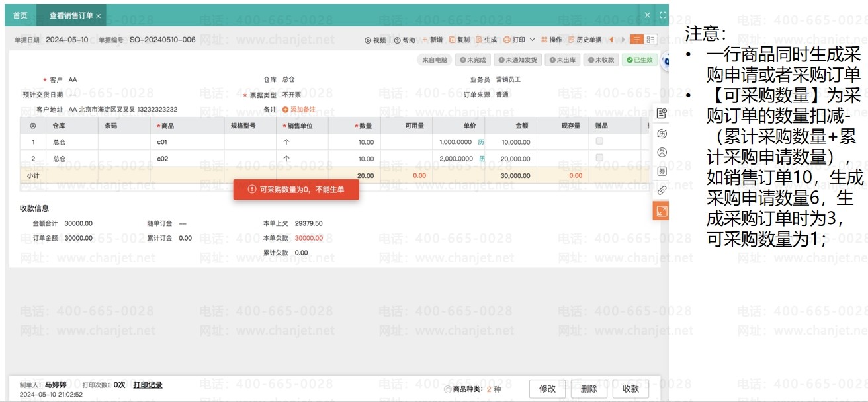
Task: Tick the 赠品 checkbox for product c02
Action: coord(599,158)
